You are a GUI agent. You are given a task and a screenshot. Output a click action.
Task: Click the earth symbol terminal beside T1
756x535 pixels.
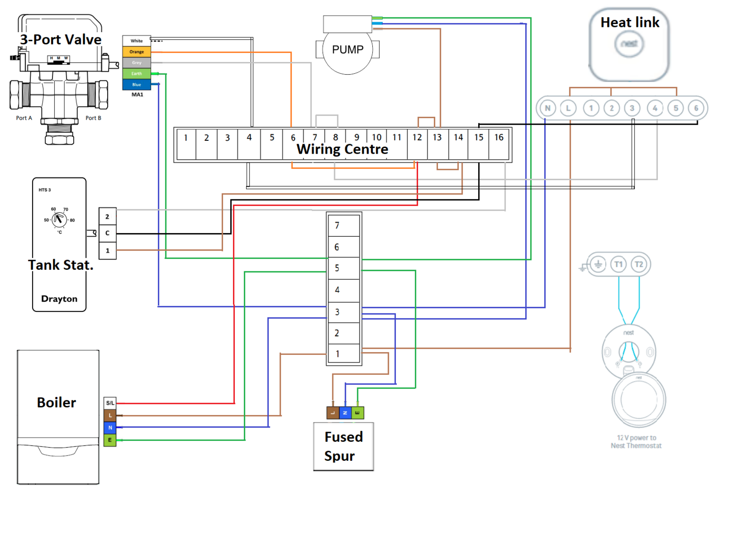[x=598, y=264]
